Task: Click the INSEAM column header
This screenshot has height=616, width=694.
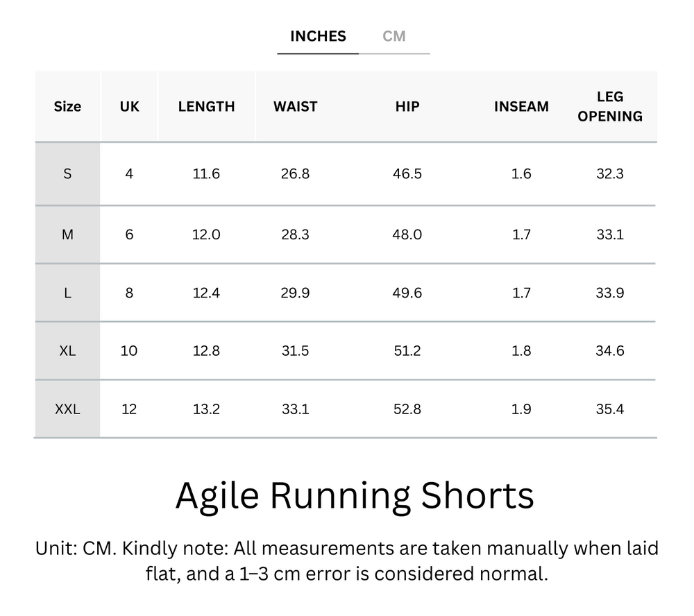Action: click(x=521, y=106)
